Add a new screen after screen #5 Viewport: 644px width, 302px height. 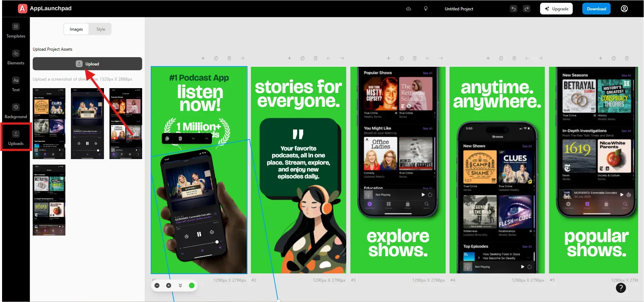(601, 58)
